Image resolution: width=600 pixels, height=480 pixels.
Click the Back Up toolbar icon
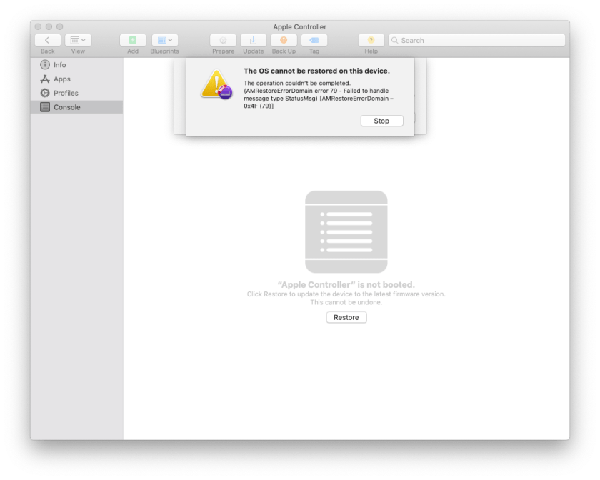(284, 40)
